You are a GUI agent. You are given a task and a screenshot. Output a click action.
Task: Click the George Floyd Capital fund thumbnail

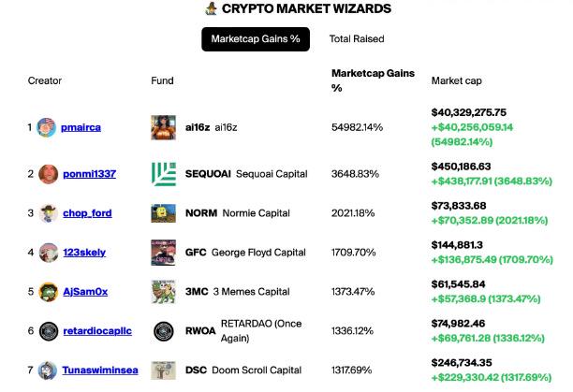164,253
